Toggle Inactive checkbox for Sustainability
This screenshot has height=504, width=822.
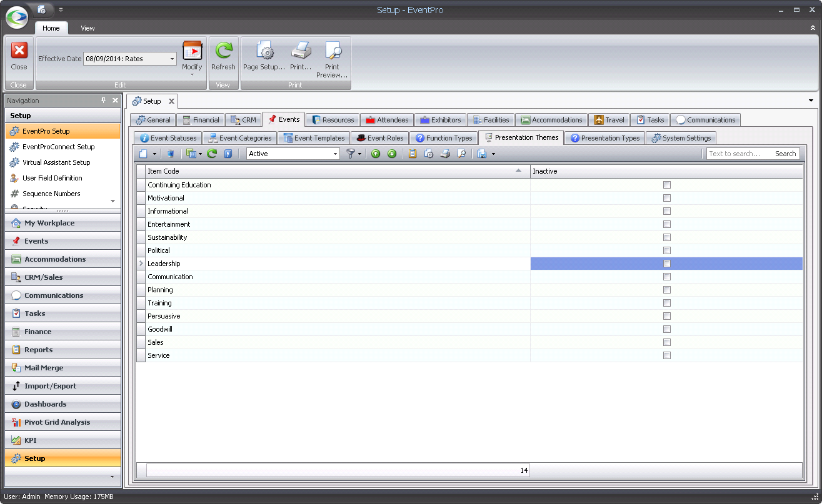[x=667, y=237]
